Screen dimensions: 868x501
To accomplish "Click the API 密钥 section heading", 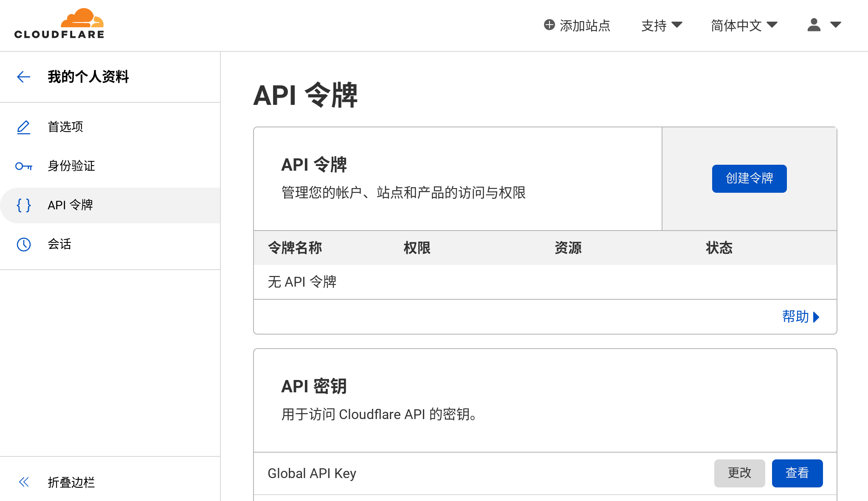I will [314, 386].
